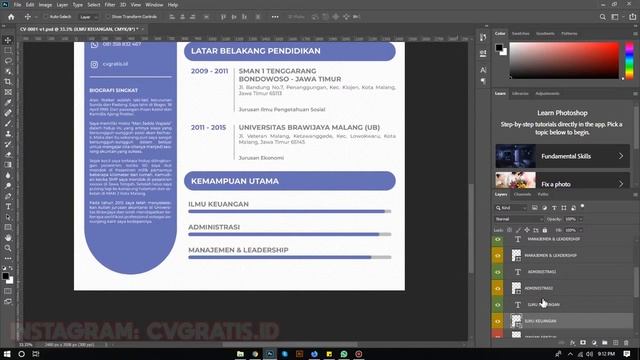Create a new group folder icon
Viewport: 640px width, 360px height.
(x=604, y=343)
